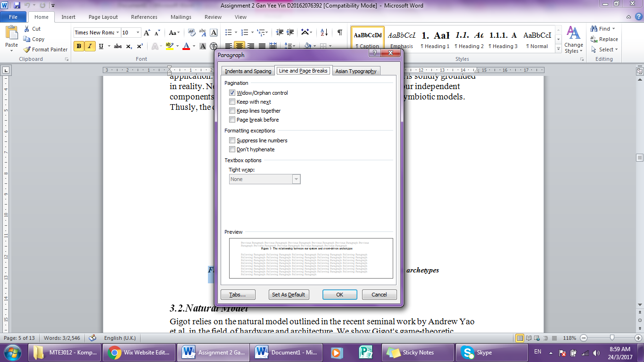Open the References ribbon tab
Viewport: 644px width, 362px height.
[x=144, y=17]
